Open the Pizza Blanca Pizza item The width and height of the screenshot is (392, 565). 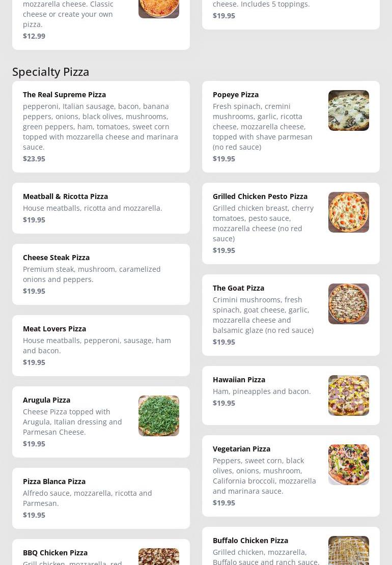point(54,482)
